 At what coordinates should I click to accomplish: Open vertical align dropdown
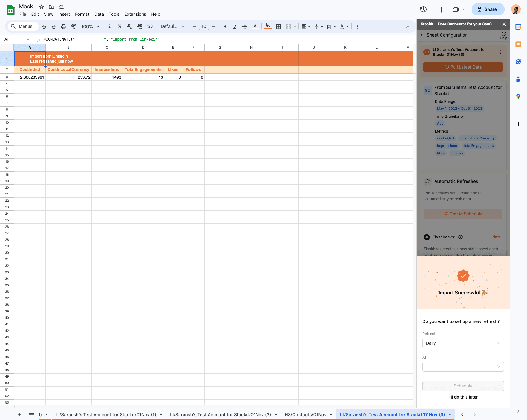tap(319, 27)
